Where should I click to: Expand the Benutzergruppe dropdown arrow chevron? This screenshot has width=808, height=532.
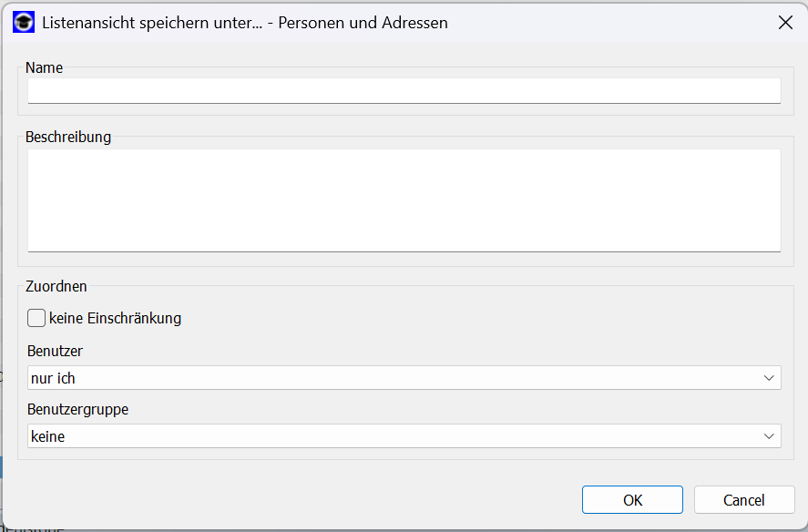769,436
